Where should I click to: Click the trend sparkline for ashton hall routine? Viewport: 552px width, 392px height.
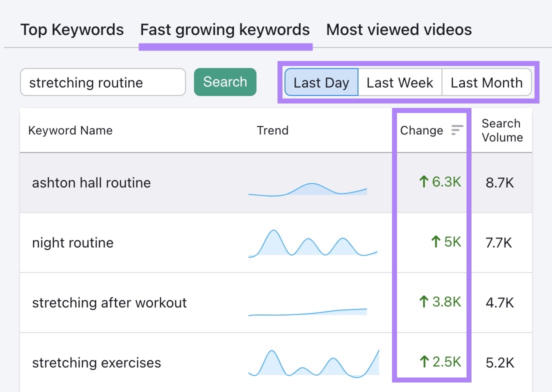(x=307, y=190)
